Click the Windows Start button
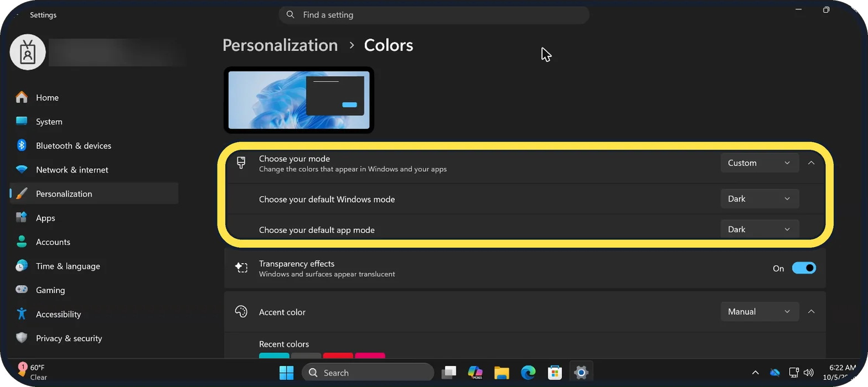Screen dimensions: 868x387 [x=287, y=373]
